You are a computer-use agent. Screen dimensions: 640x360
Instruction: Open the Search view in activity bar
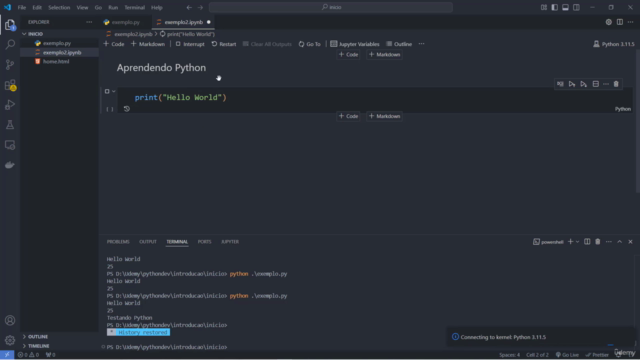pyautogui.click(x=10, y=44)
